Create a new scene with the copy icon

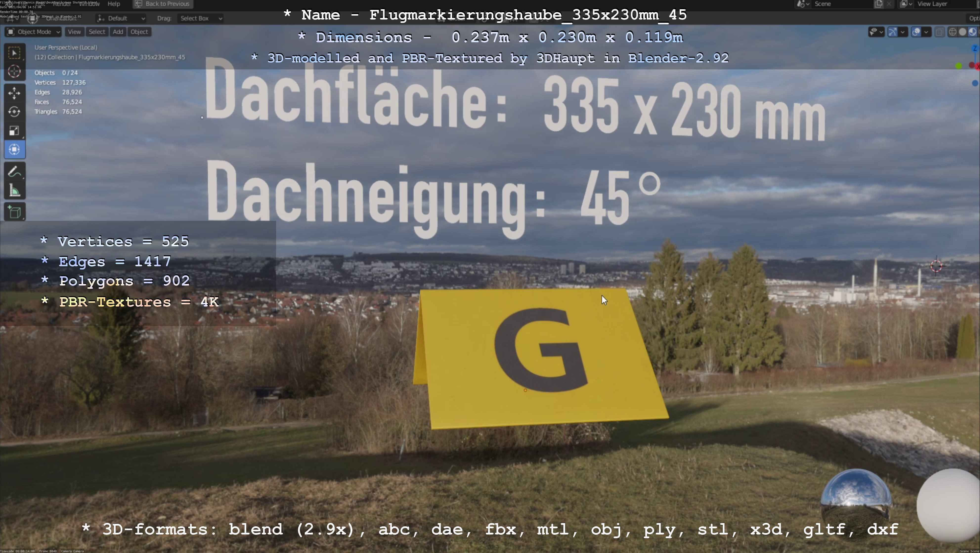(878, 4)
